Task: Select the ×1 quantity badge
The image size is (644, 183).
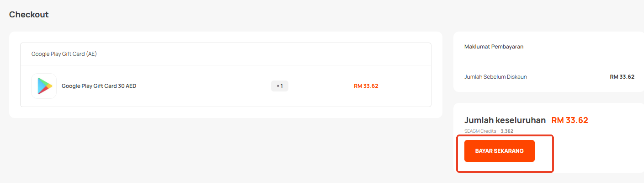Action: click(x=280, y=86)
